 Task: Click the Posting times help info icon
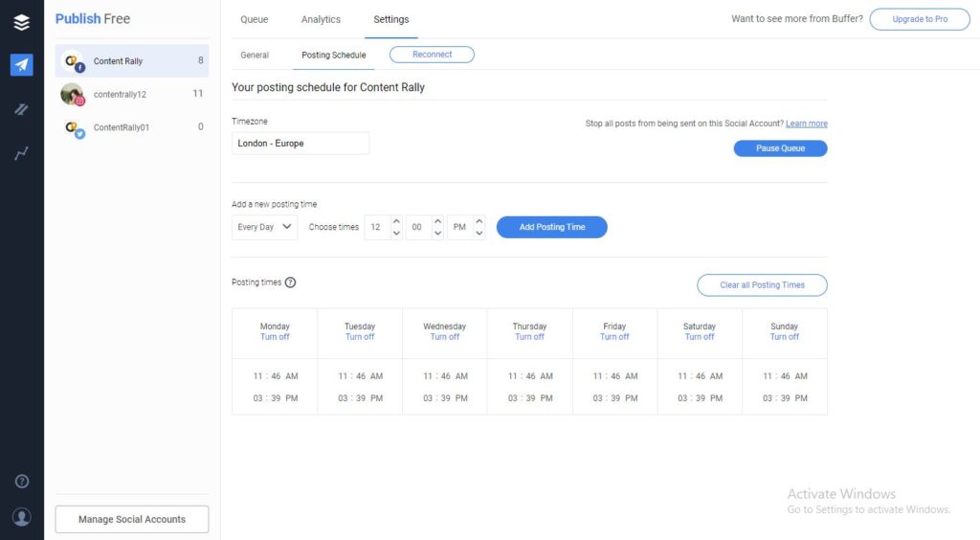pos(290,282)
